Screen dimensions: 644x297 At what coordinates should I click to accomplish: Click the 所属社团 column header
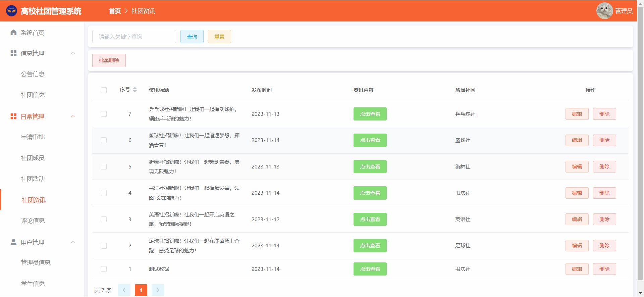pos(465,90)
